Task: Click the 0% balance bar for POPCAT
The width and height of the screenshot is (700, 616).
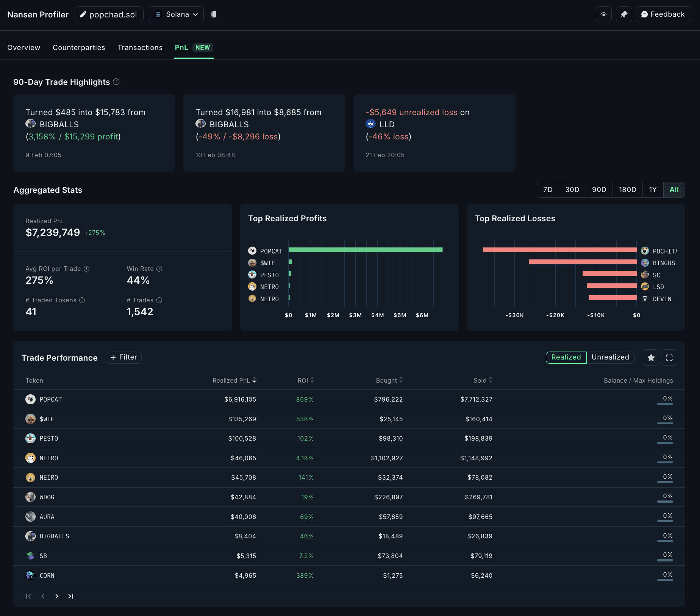Action: coord(665,404)
